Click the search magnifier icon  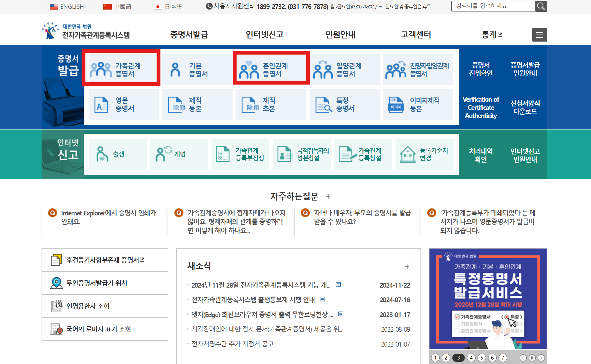541,6
